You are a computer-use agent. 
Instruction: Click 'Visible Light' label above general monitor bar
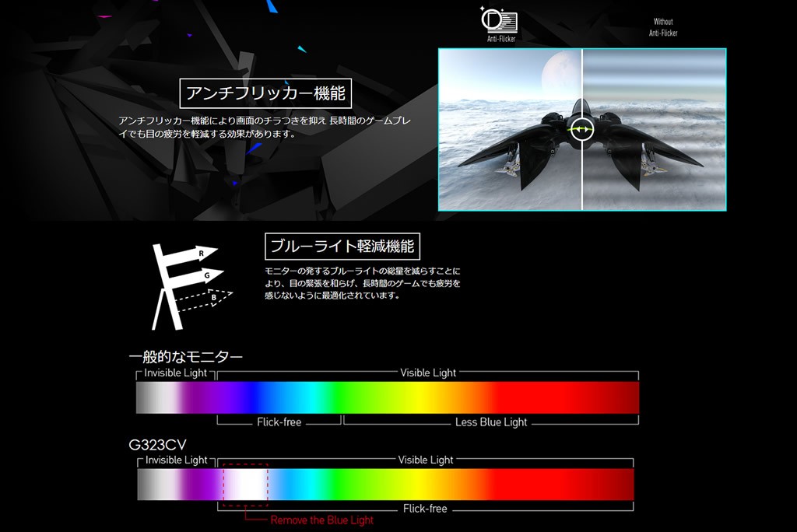pyautogui.click(x=428, y=373)
